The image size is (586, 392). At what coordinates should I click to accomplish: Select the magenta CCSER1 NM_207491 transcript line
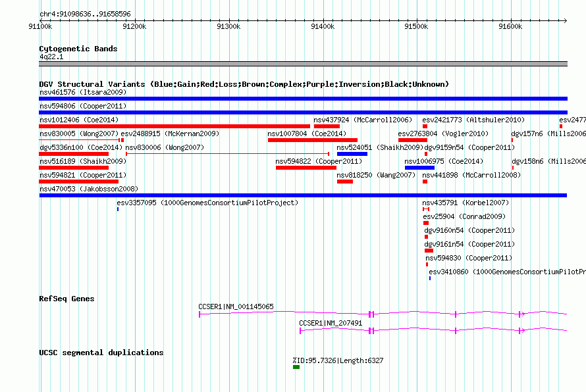click(x=433, y=330)
